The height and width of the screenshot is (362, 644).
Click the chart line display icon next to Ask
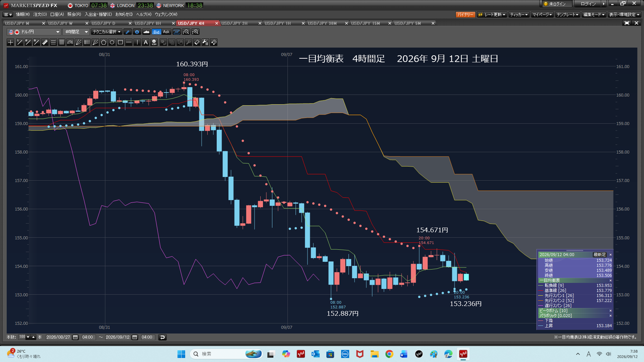pyautogui.click(x=177, y=32)
